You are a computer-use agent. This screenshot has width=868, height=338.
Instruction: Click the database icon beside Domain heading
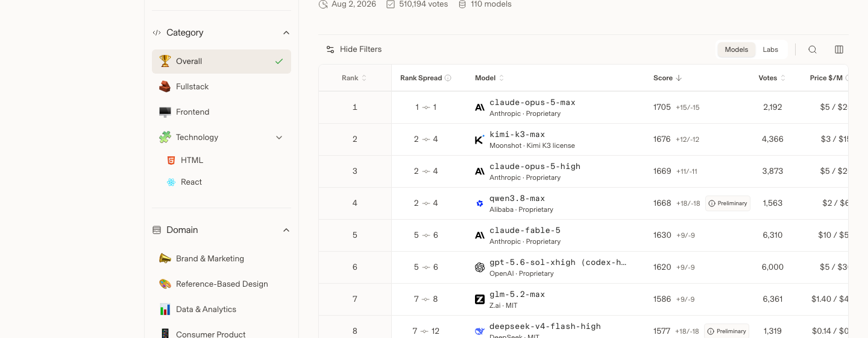coord(157,230)
